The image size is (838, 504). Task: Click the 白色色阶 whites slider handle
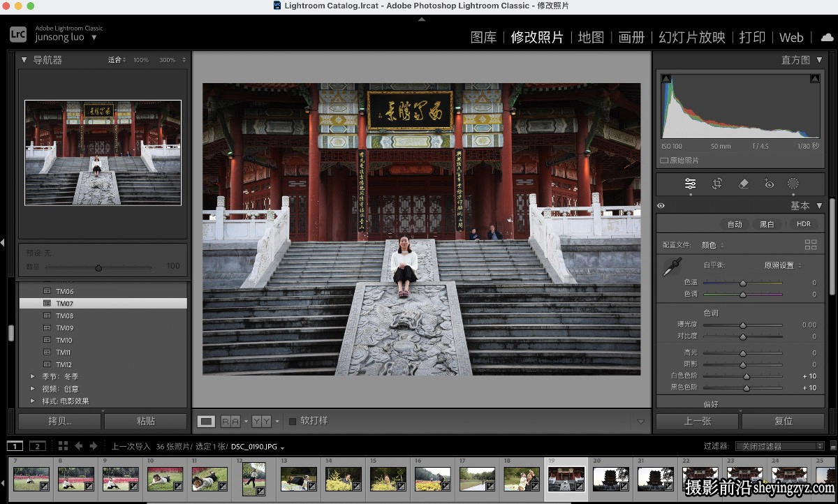[x=747, y=376]
